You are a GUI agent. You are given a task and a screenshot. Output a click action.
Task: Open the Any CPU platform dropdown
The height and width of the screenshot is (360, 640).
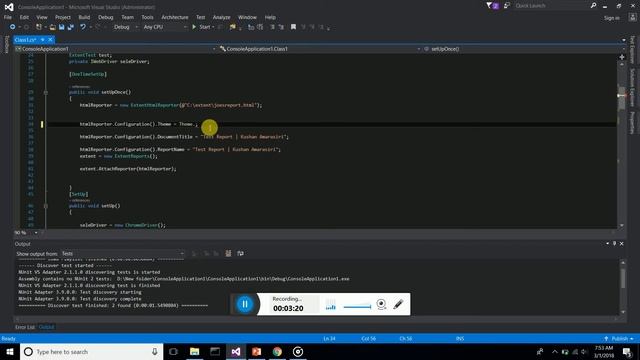165,27
